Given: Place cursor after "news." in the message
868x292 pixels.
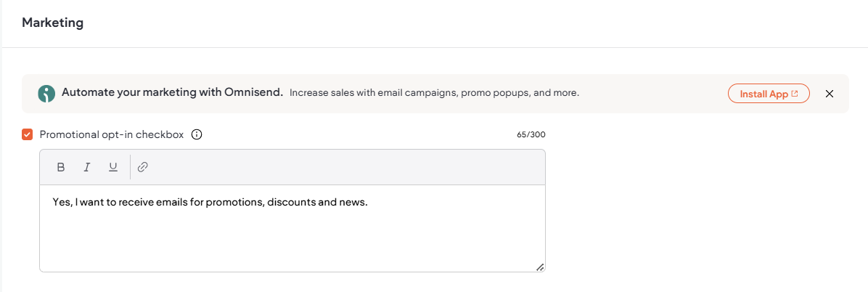Looking at the screenshot, I should tap(369, 202).
